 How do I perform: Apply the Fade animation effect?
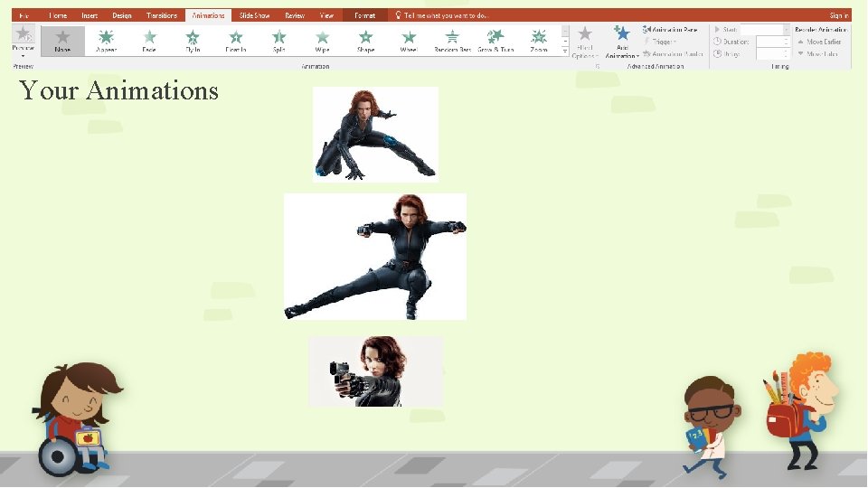point(149,41)
